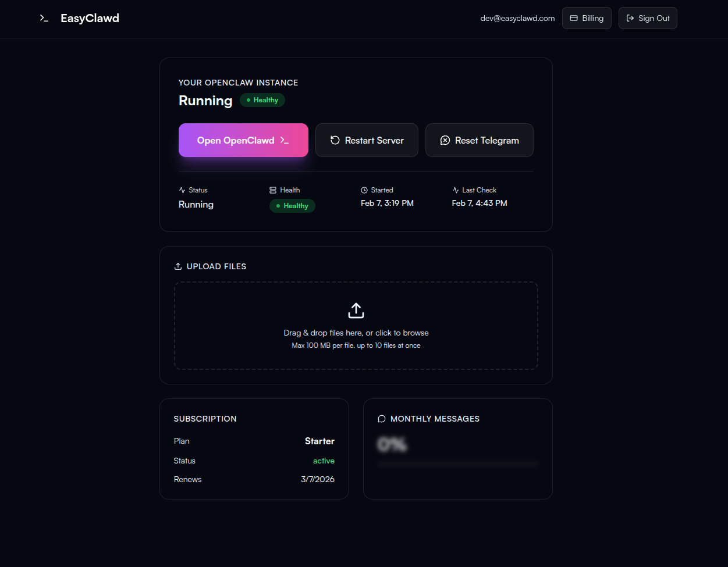
Task: Open the Billing page
Action: click(x=586, y=18)
